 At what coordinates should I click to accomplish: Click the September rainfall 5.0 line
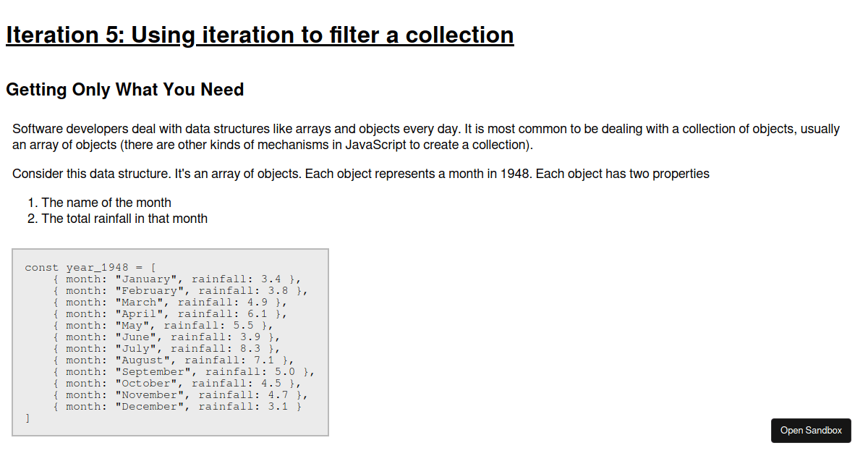(x=184, y=372)
